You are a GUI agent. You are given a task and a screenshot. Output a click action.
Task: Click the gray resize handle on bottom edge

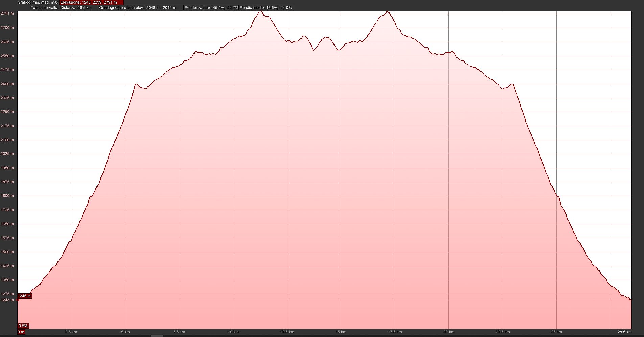[157, 336]
